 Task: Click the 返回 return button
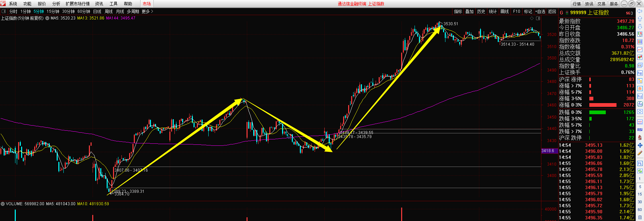tap(552, 11)
